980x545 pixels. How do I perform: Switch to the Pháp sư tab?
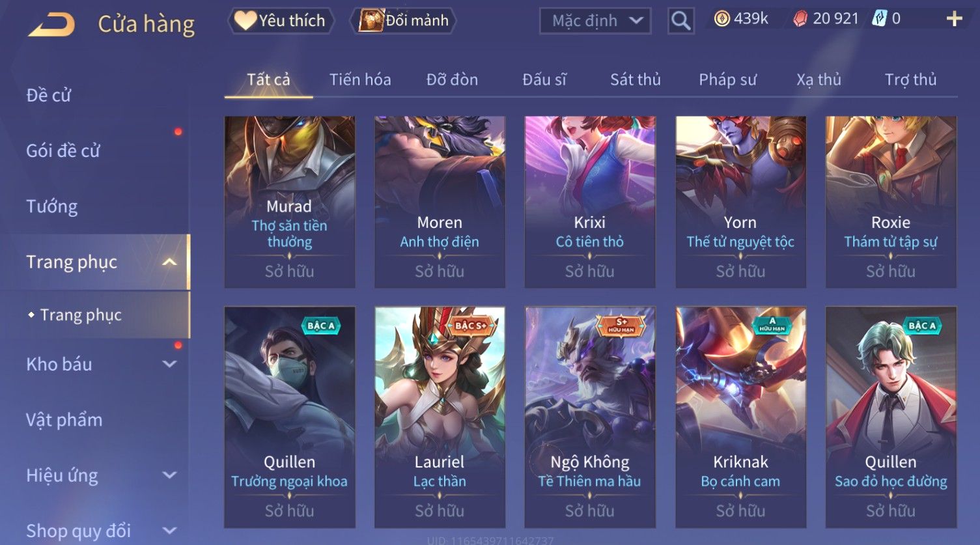point(727,79)
